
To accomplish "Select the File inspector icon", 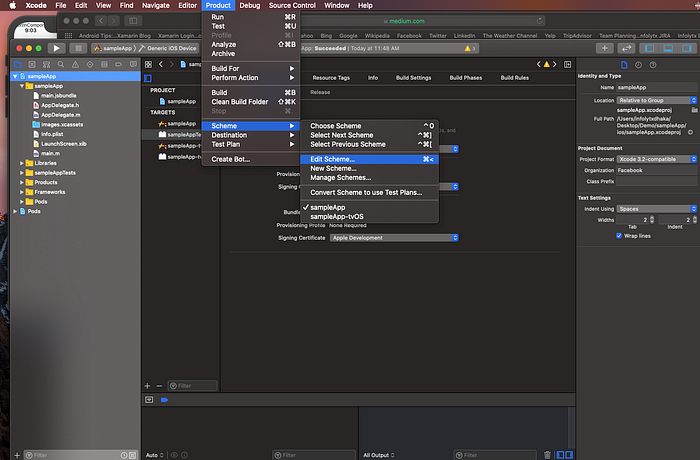I will tap(624, 65).
